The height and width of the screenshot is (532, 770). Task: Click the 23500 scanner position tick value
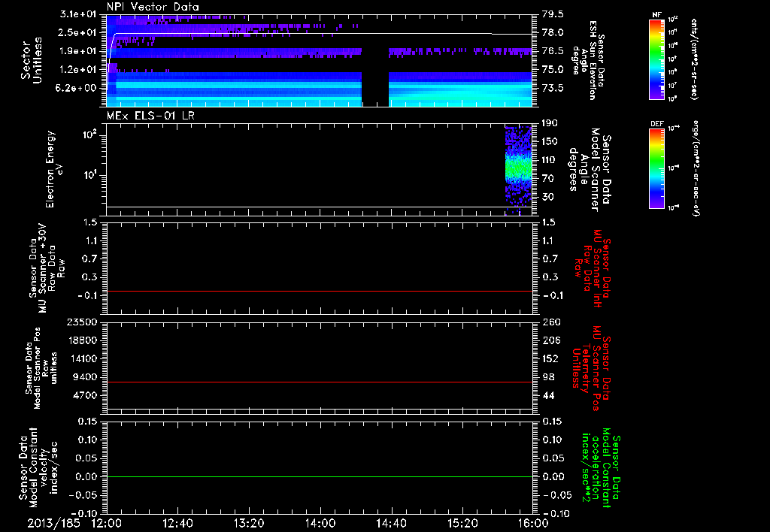pyautogui.click(x=81, y=322)
